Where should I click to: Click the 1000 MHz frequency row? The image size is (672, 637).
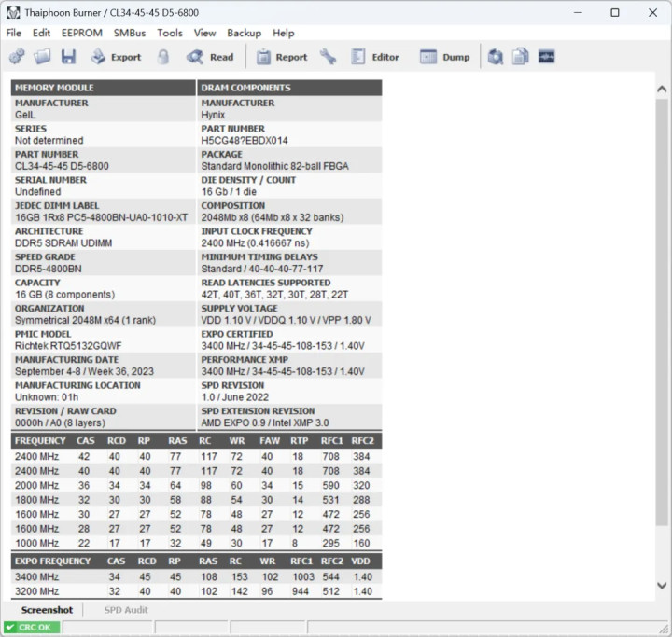[196, 543]
